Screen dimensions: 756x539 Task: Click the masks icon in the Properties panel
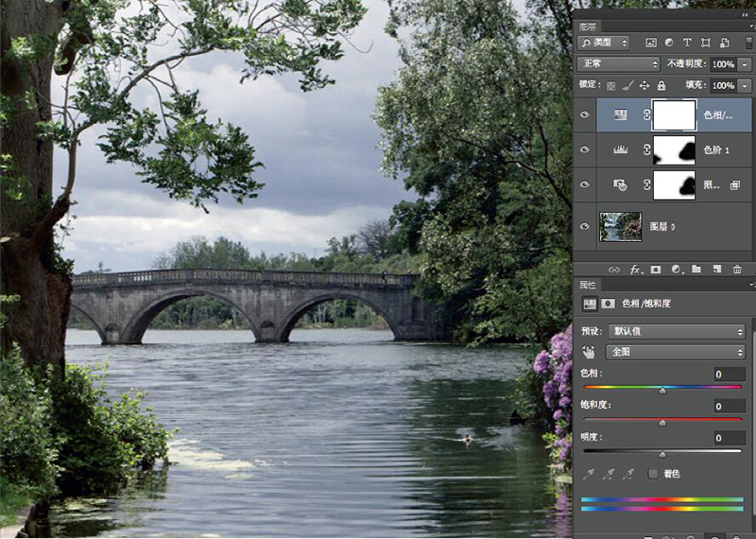[606, 304]
